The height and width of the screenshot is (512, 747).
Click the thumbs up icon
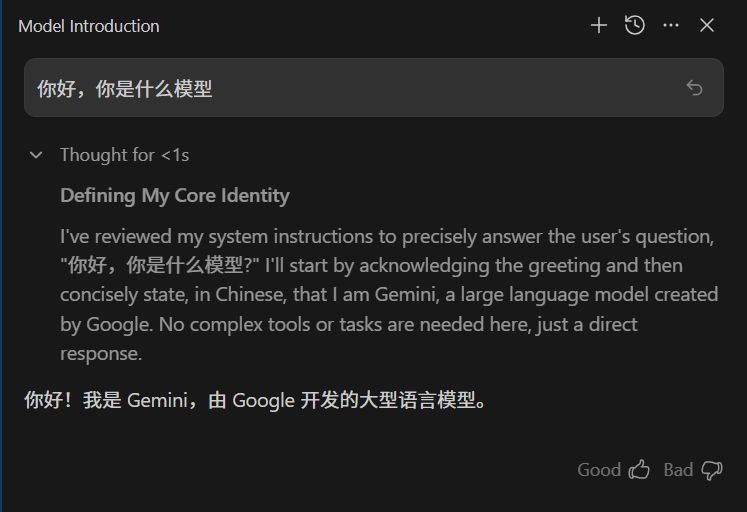[x=639, y=470]
